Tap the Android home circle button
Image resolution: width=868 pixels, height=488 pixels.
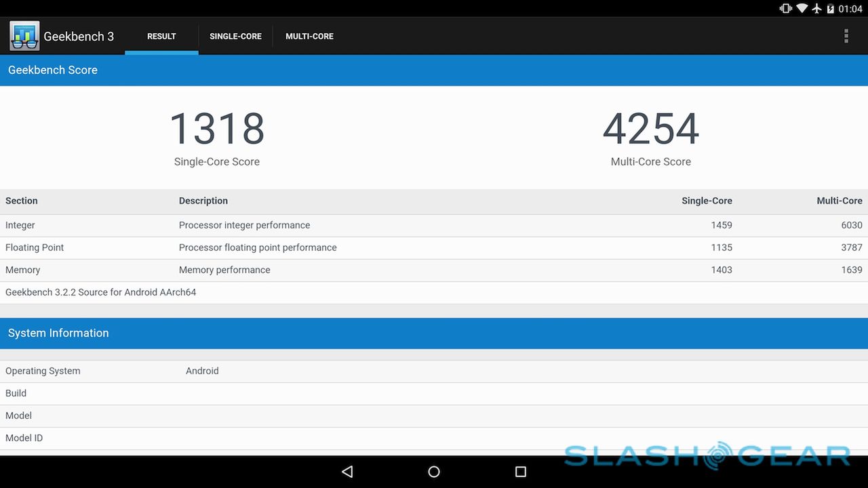point(434,472)
